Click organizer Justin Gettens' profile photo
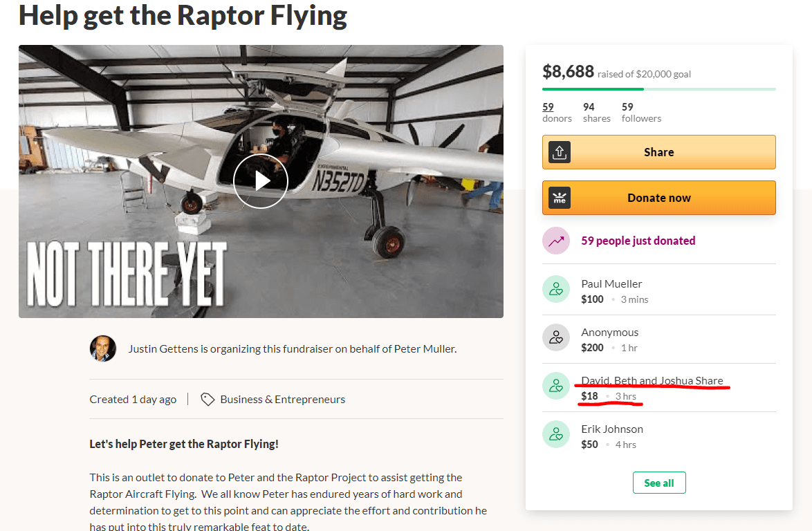 pyautogui.click(x=103, y=348)
